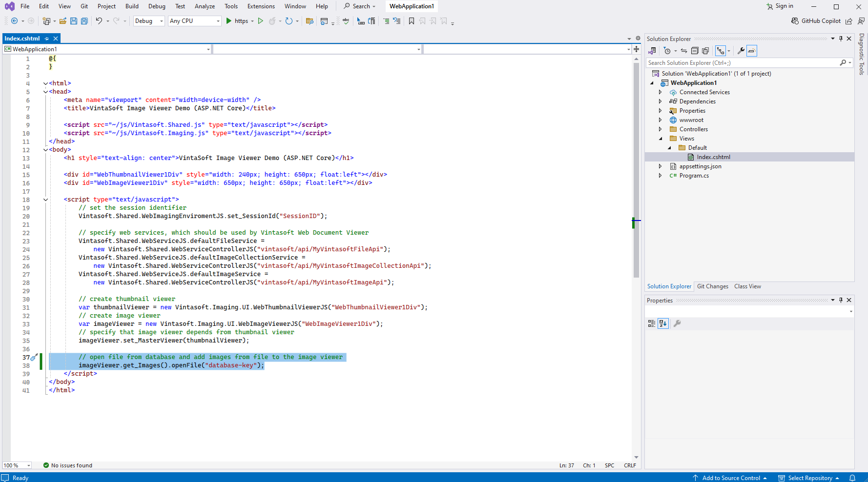The image size is (868, 482).
Task: Toggle auto-hide pin of Solution Explorer
Action: pyautogui.click(x=841, y=39)
